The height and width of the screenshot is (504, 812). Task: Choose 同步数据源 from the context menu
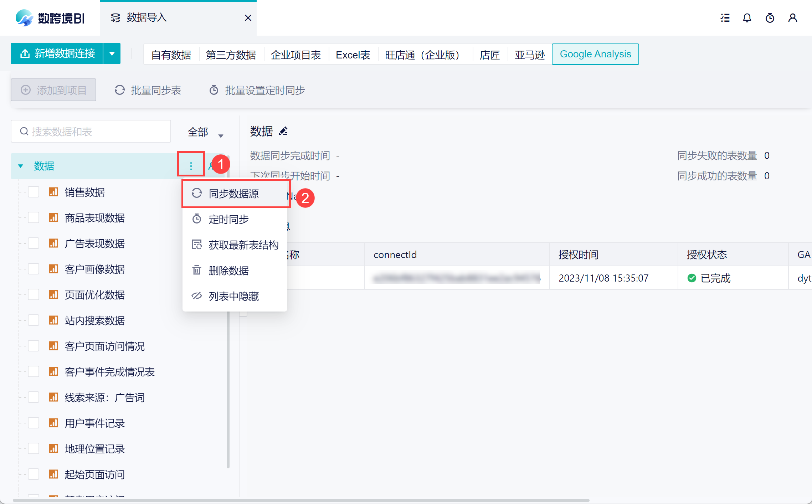click(x=234, y=194)
